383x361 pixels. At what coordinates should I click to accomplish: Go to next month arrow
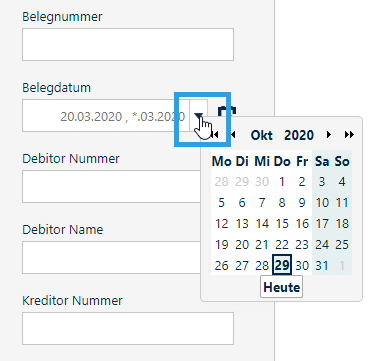[x=329, y=135]
